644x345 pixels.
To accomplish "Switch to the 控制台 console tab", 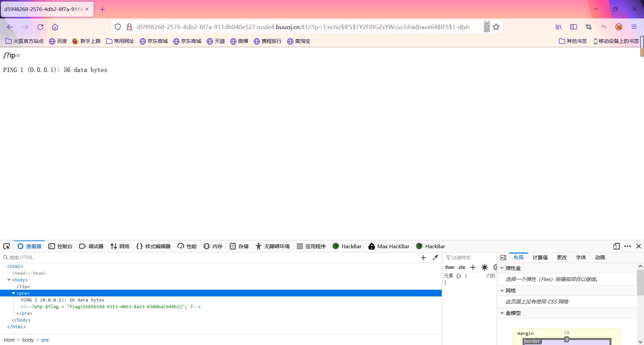I will pyautogui.click(x=60, y=247).
